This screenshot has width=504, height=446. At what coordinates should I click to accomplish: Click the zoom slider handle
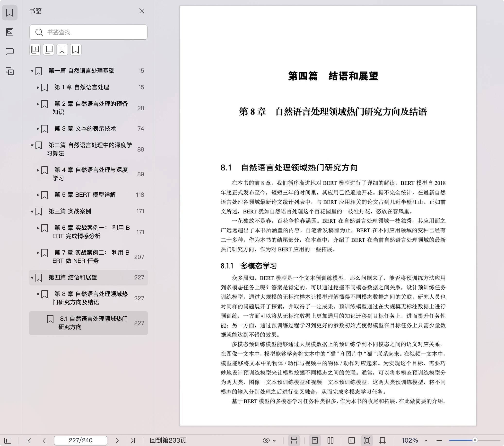tap(475, 440)
